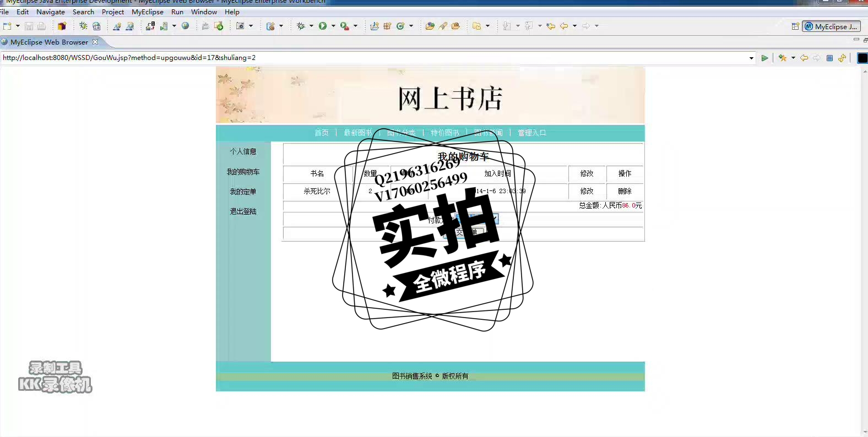Image resolution: width=868 pixels, height=437 pixels.
Task: Click the 总金额 total amount text
Action: 610,205
